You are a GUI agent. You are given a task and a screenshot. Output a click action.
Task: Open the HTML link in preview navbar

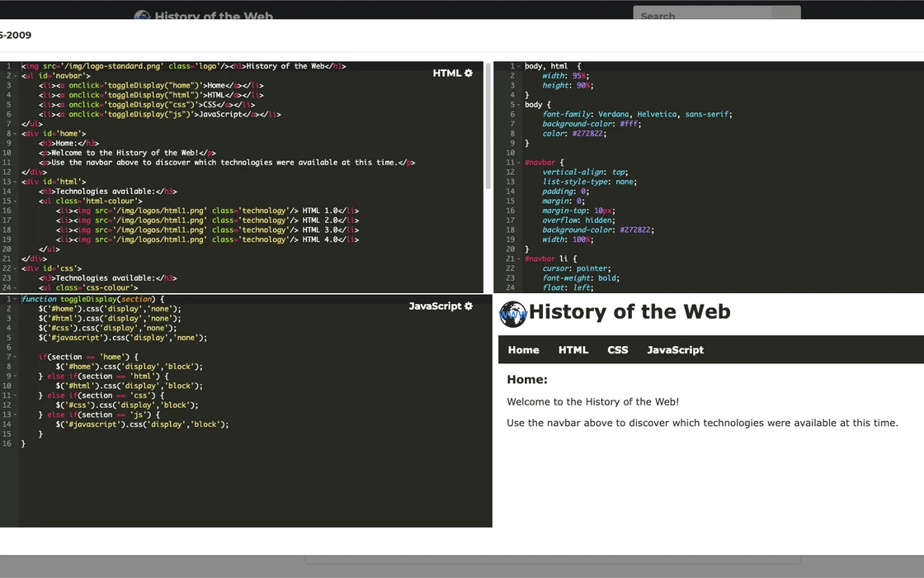573,350
